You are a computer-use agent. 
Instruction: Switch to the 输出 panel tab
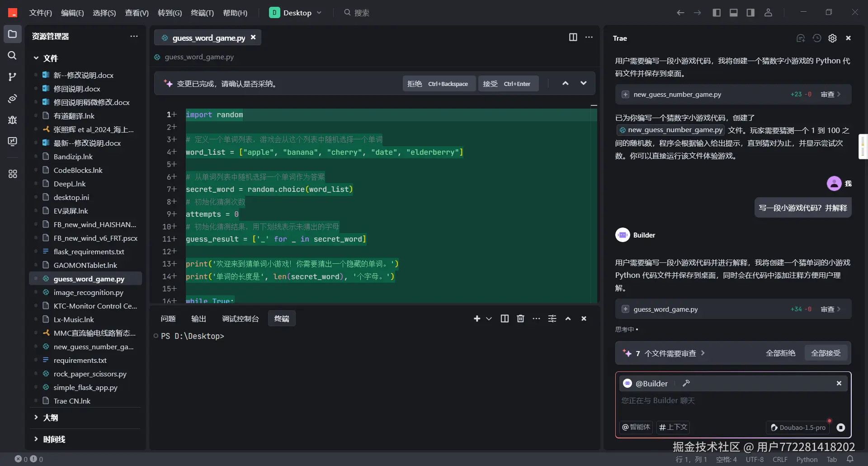coord(198,319)
